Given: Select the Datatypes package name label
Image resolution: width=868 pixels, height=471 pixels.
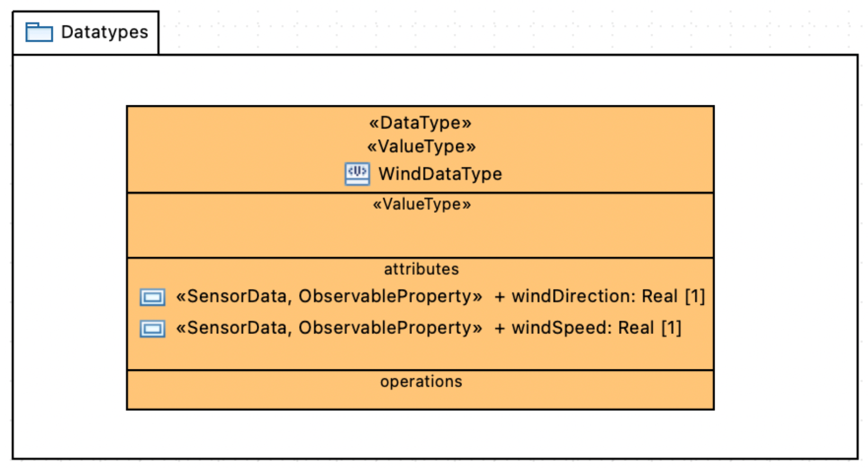Looking at the screenshot, I should pyautogui.click(x=104, y=32).
